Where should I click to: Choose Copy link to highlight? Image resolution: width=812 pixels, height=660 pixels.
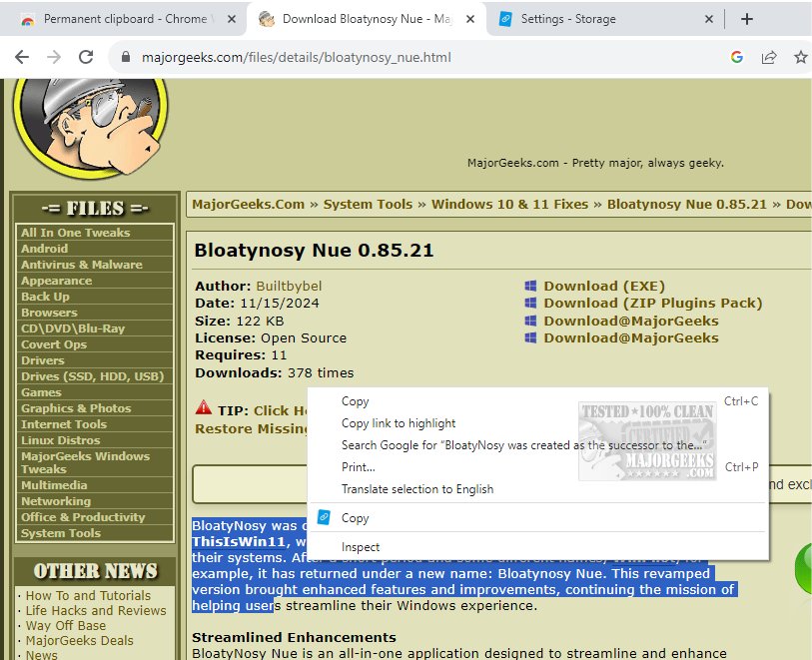[x=538, y=423]
